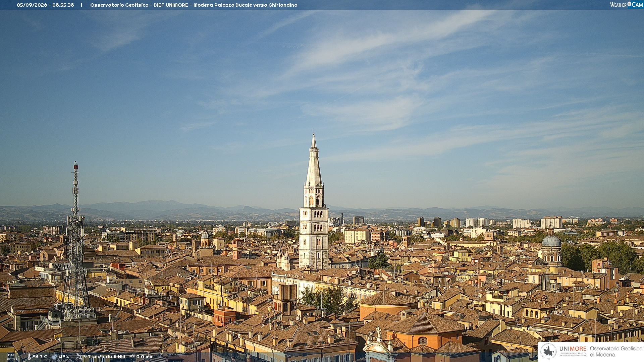Click the Modena Palazzo Ducale verso Ghirlandina caption
This screenshot has width=644, height=362.
245,5
